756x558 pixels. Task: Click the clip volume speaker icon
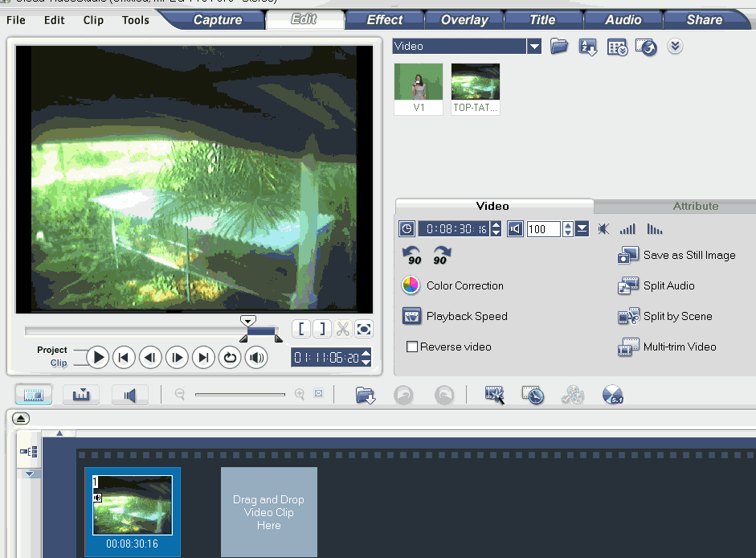pyautogui.click(x=515, y=229)
